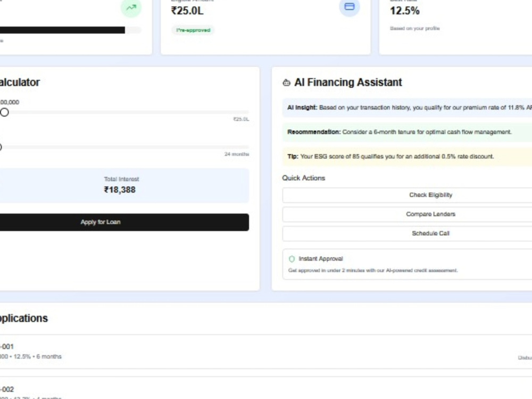Open the Compare Lenders quick action

(x=407, y=214)
